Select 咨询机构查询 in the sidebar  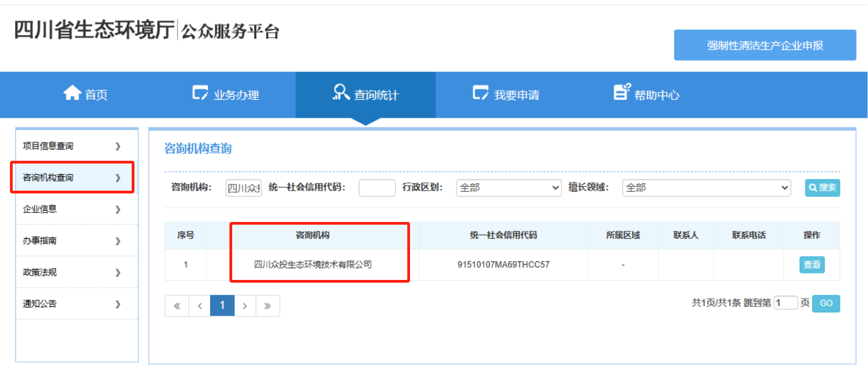click(72, 178)
